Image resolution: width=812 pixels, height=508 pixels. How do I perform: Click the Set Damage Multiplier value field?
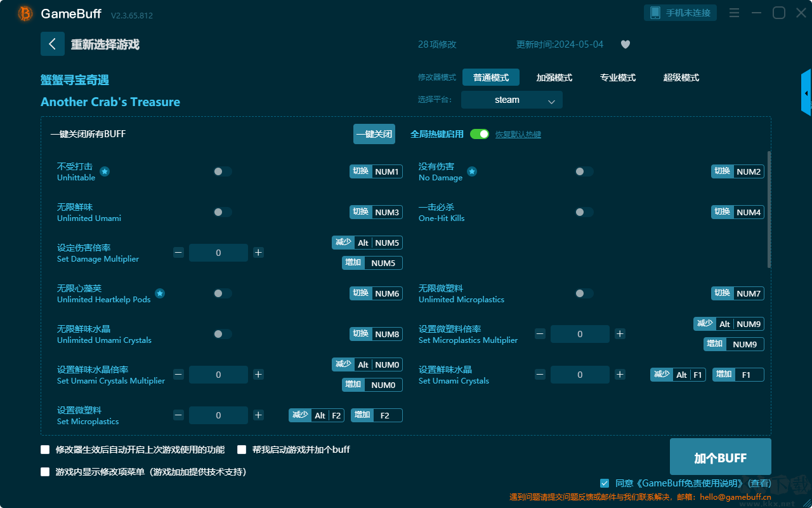[x=218, y=253]
